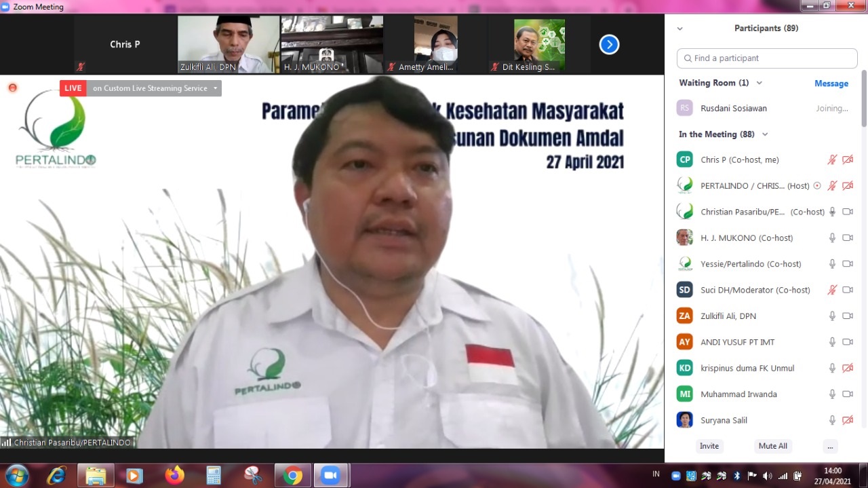Click the Find a participant search field
868x488 pixels.
[767, 58]
